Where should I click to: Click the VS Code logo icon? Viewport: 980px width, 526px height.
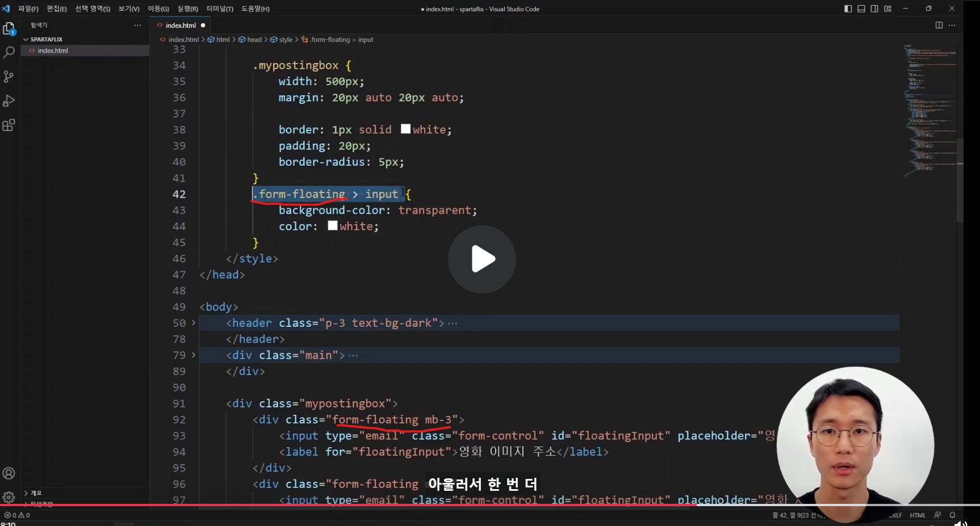click(x=6, y=9)
